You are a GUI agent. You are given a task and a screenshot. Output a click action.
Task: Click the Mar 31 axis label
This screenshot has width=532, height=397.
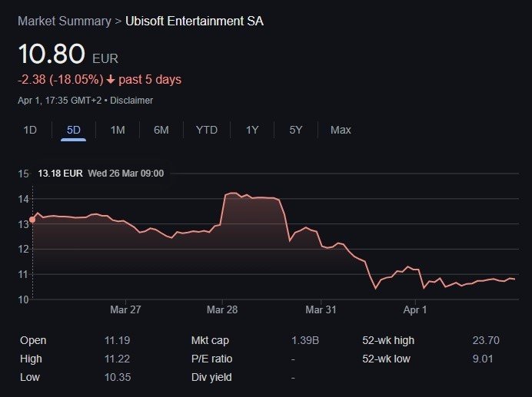321,309
